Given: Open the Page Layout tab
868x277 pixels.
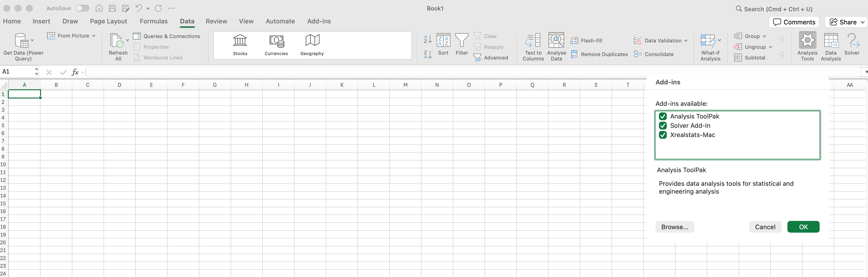Looking at the screenshot, I should point(108,21).
